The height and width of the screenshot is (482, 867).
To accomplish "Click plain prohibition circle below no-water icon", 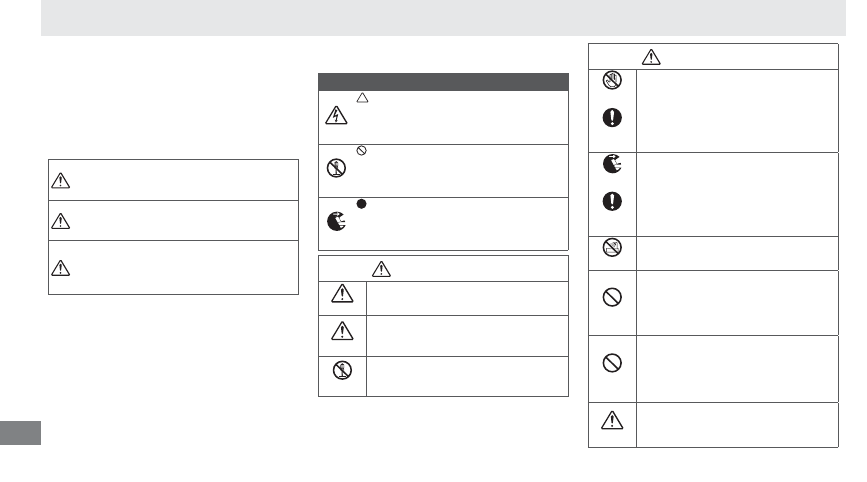I will click(x=612, y=297).
